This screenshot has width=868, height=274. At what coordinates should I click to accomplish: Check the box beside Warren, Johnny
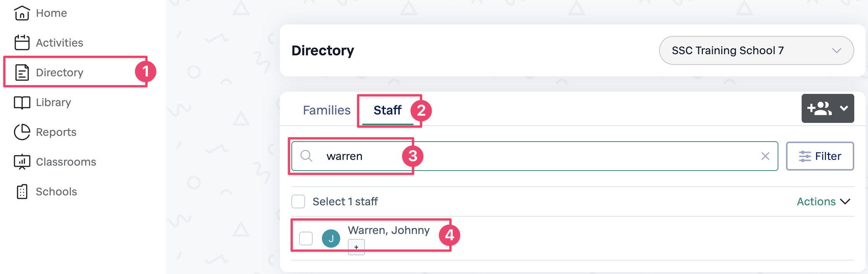(x=306, y=239)
